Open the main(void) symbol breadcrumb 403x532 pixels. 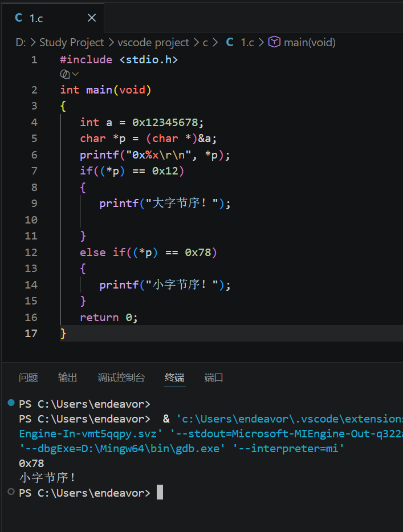coord(310,42)
